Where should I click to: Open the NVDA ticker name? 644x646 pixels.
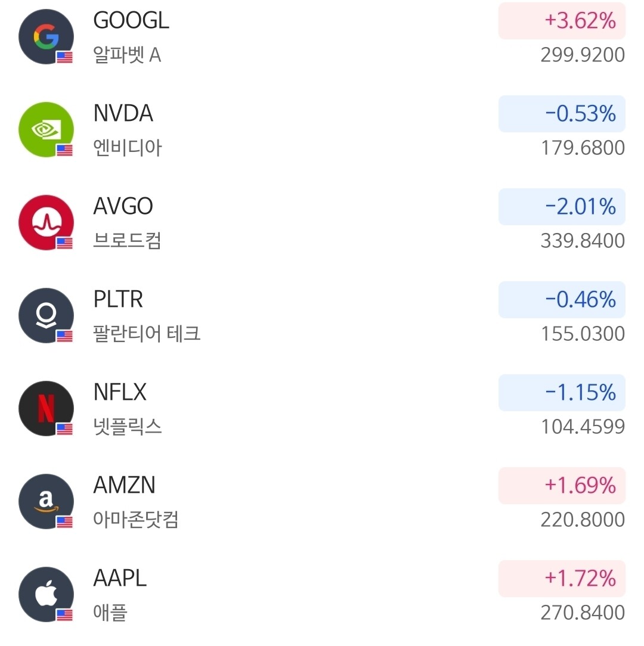(123, 114)
